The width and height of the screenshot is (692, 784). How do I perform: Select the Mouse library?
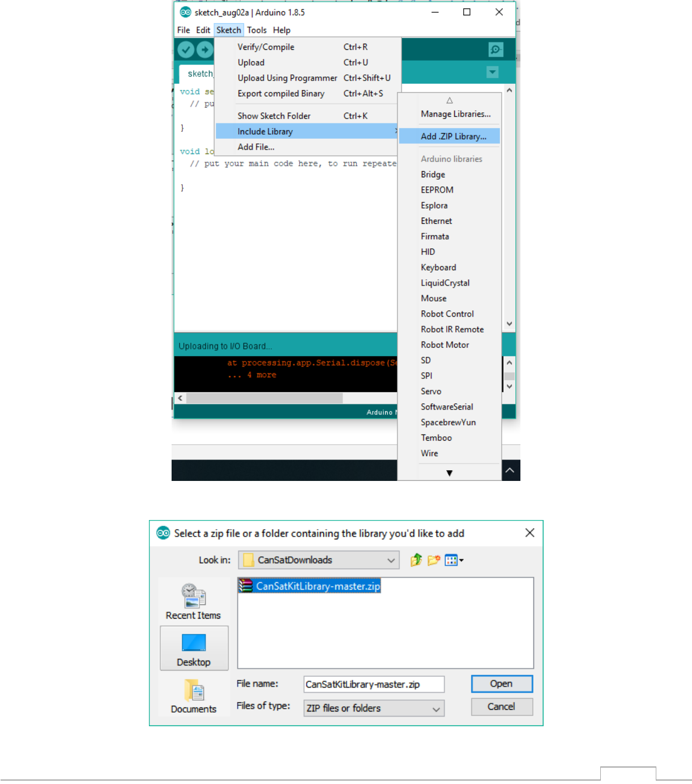450,299
